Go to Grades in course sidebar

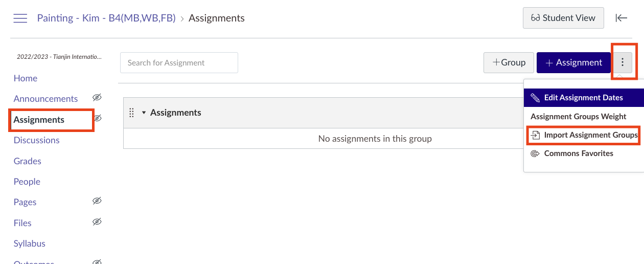point(28,161)
